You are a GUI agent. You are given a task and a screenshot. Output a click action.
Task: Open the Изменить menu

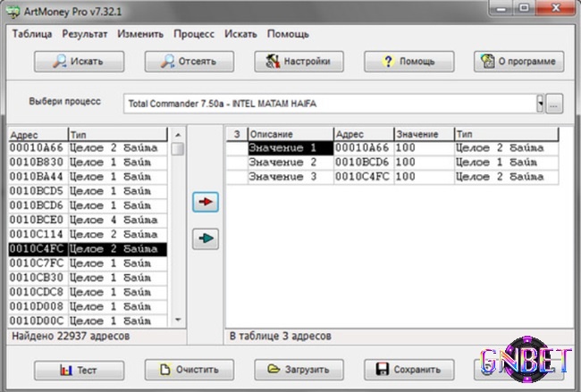tap(140, 34)
